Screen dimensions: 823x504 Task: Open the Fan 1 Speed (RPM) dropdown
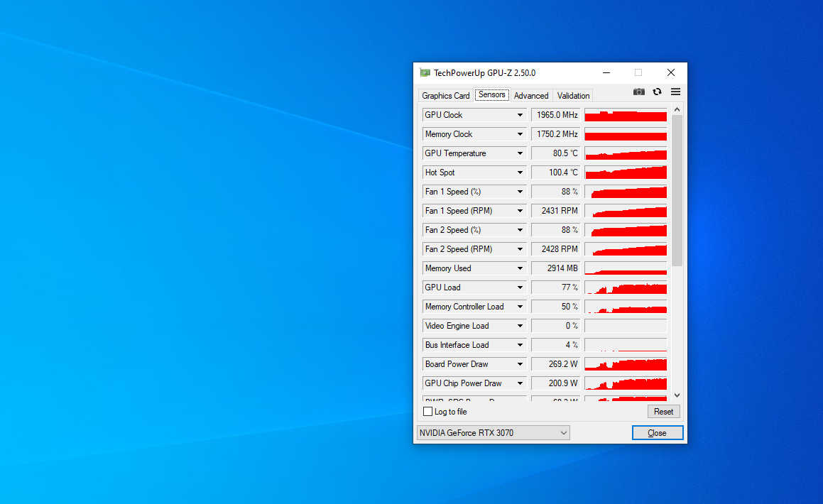[520, 211]
